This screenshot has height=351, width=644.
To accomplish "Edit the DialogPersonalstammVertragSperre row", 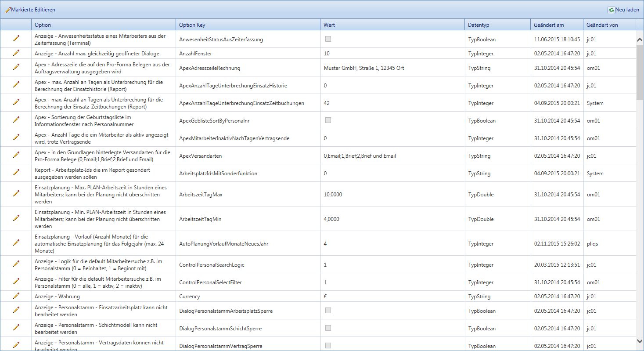I will pyautogui.click(x=16, y=345).
